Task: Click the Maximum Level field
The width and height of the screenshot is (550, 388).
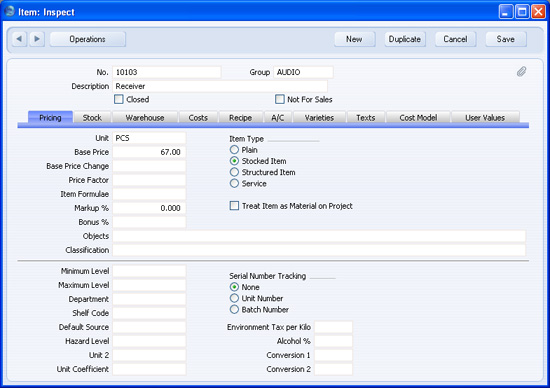Action: 149,285
